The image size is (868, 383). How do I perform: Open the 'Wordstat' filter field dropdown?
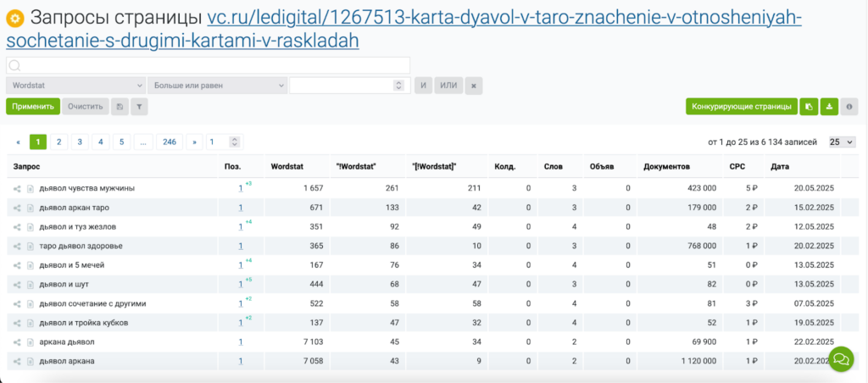(75, 86)
